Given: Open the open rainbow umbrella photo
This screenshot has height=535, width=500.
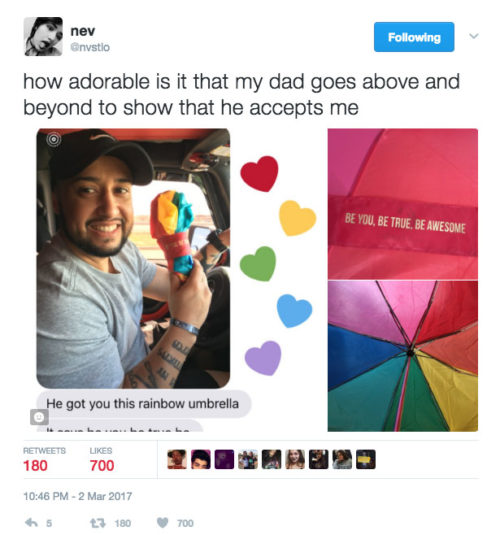Looking at the screenshot, I should [403, 356].
